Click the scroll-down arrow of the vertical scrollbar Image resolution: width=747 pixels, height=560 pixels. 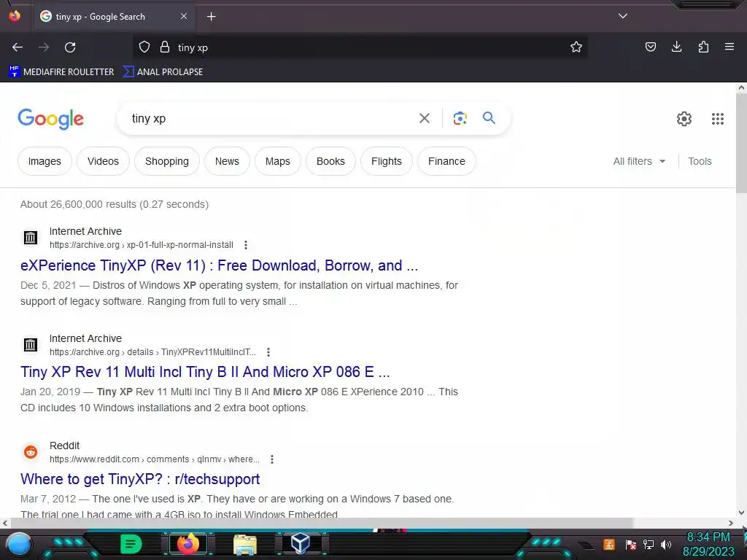[x=741, y=513]
